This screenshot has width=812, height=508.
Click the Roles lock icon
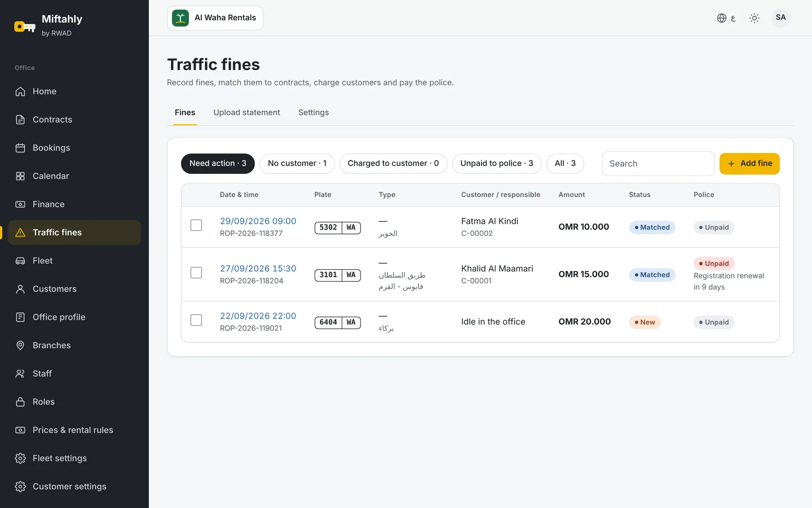[20, 402]
